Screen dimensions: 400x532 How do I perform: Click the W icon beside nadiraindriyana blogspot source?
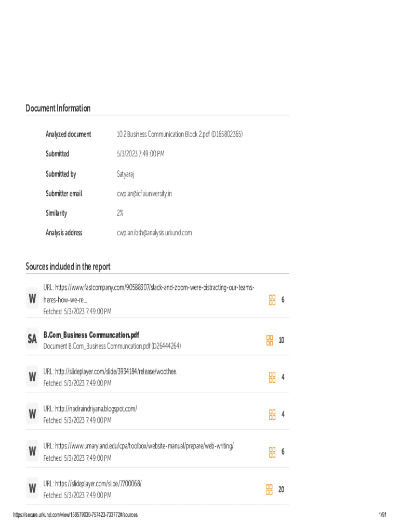[32, 414]
